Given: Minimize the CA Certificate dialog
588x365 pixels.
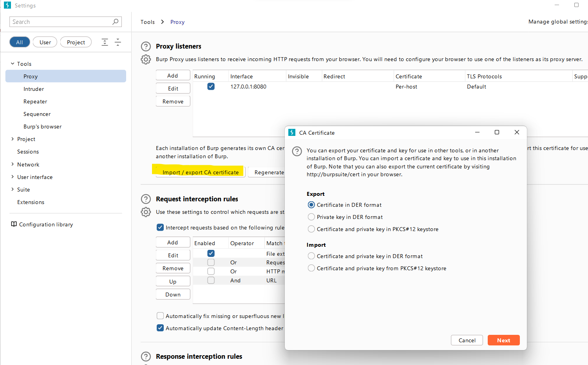Looking at the screenshot, I should point(477,132).
